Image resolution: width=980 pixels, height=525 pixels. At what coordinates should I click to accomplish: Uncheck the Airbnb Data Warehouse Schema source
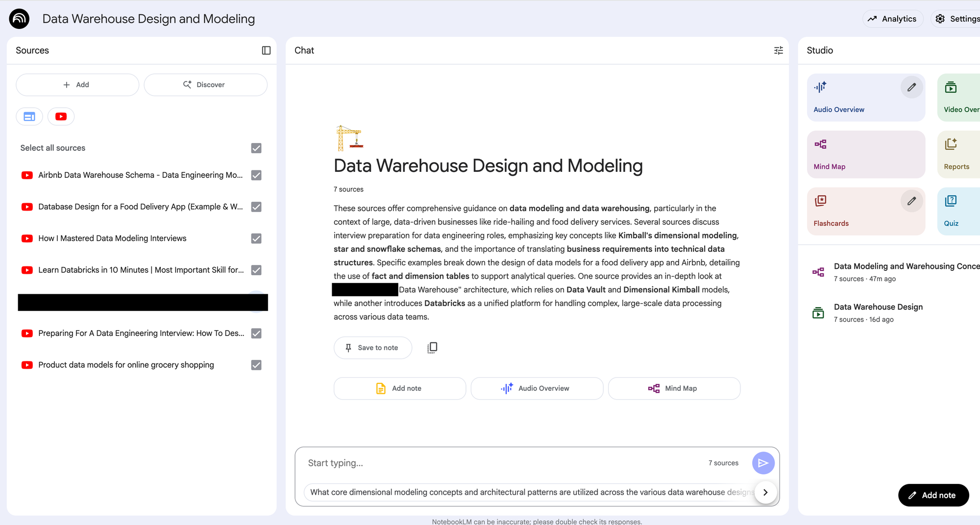click(256, 175)
